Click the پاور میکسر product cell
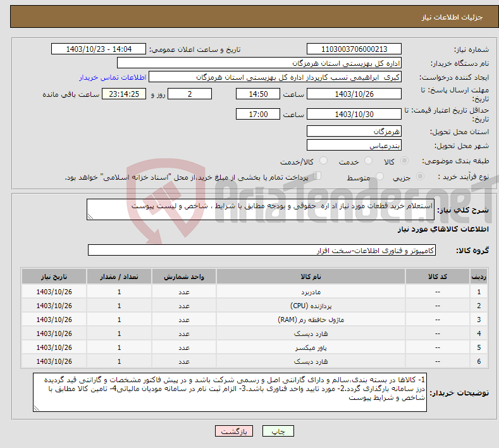Image resolution: width=499 pixels, height=448 pixels. coord(311,347)
